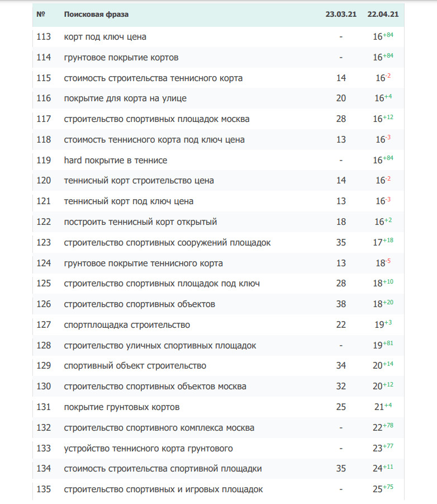Image resolution: width=437 pixels, height=504 pixels.
Task: Select phrase 'строительство спортивных и игровых площадок'
Action: tap(163, 489)
